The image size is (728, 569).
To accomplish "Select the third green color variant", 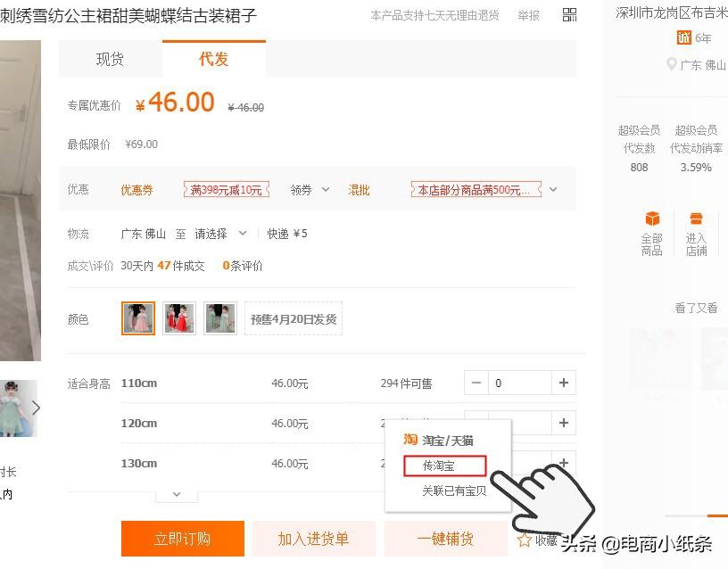I will 219,318.
